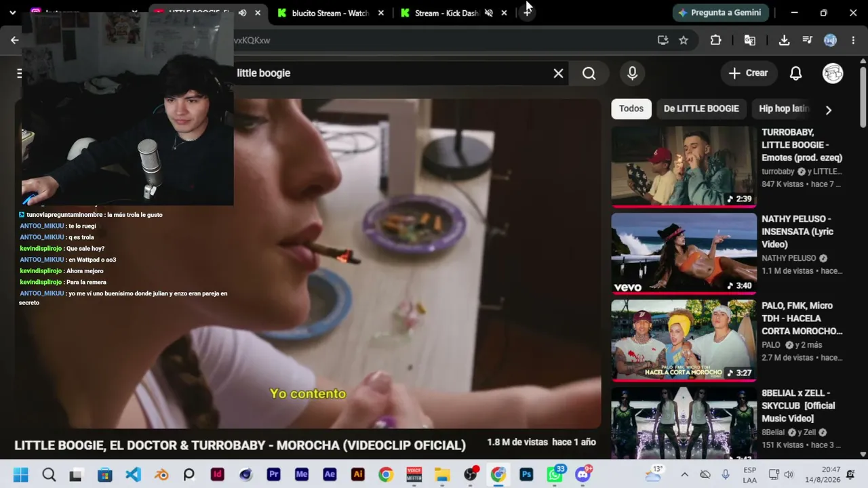Unmute the Kick Dashboard tab audio icon
The image size is (868, 488).
[488, 13]
